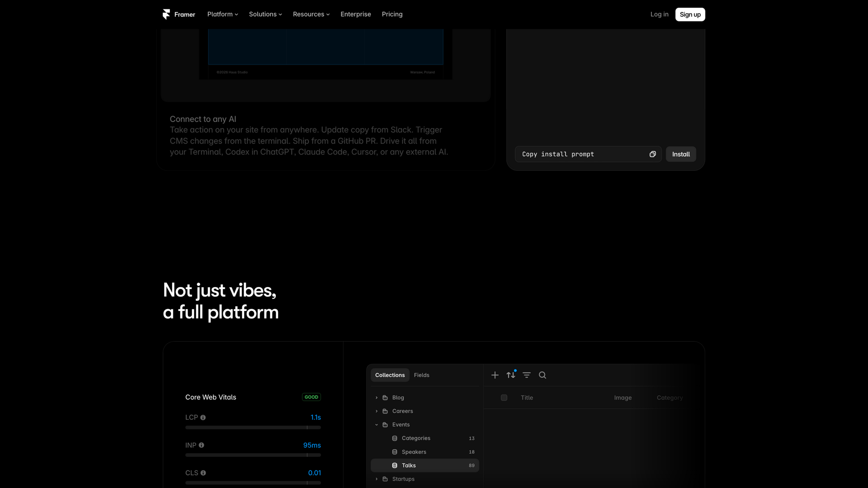Switch to the Fields tab
The image size is (868, 488).
click(x=421, y=375)
